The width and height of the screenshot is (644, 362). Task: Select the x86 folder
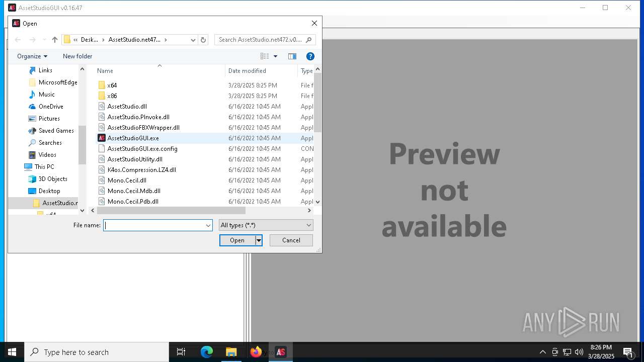coord(113,96)
